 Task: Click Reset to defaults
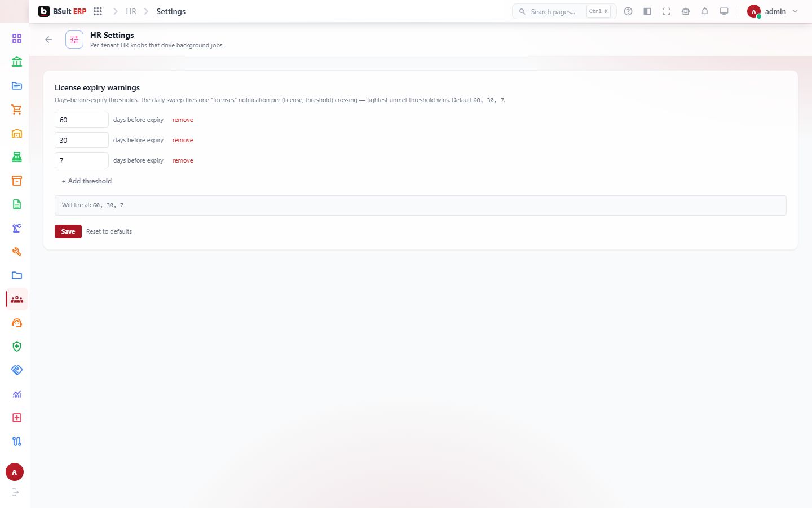(x=109, y=231)
